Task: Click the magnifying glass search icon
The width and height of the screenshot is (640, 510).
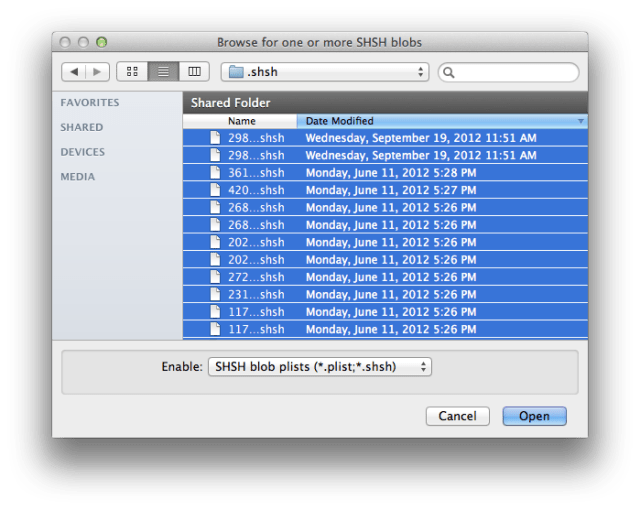Action: [449, 73]
